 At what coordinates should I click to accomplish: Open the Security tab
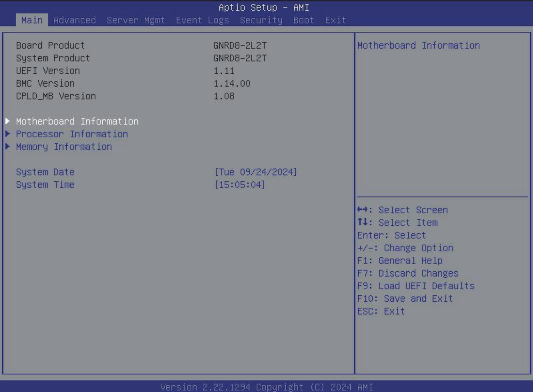click(x=261, y=20)
